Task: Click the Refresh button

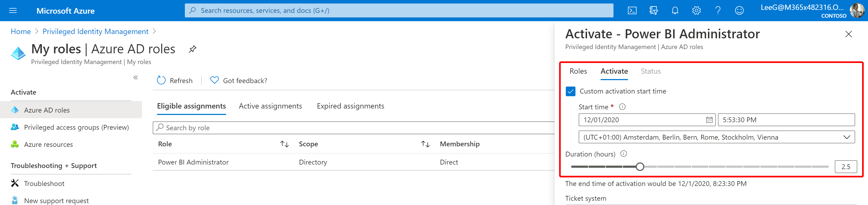Action: coord(175,81)
